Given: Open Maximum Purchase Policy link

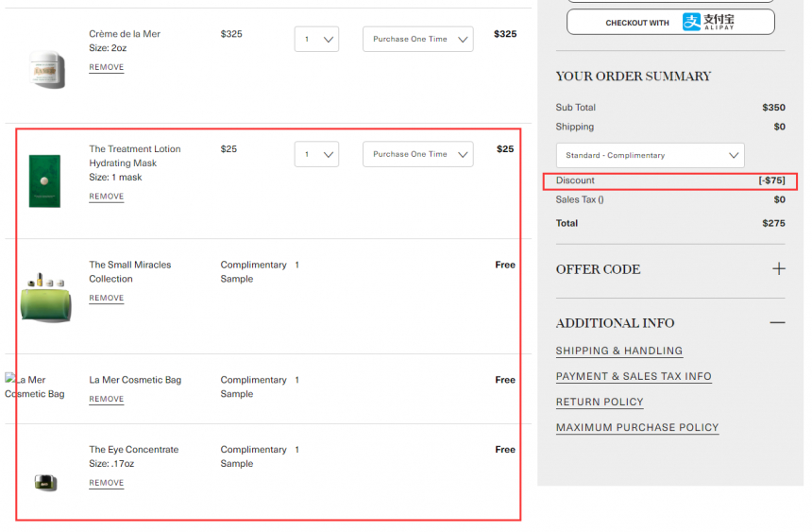Looking at the screenshot, I should coord(637,428).
